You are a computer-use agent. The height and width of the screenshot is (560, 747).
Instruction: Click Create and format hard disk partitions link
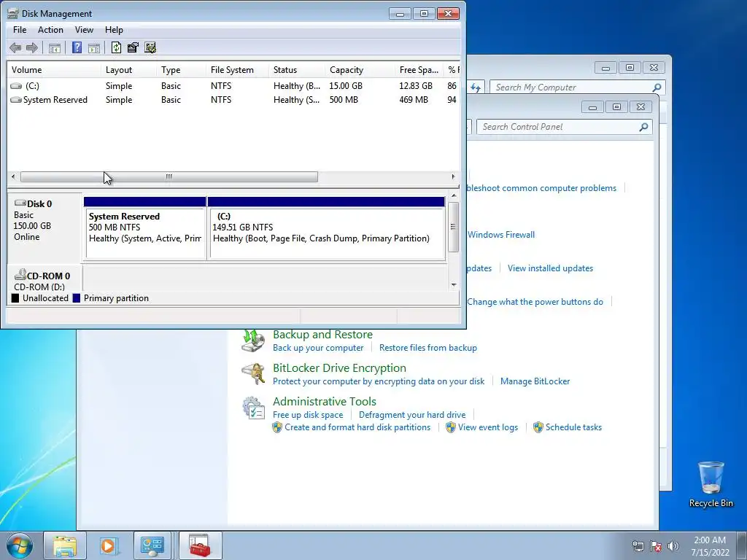tap(357, 427)
